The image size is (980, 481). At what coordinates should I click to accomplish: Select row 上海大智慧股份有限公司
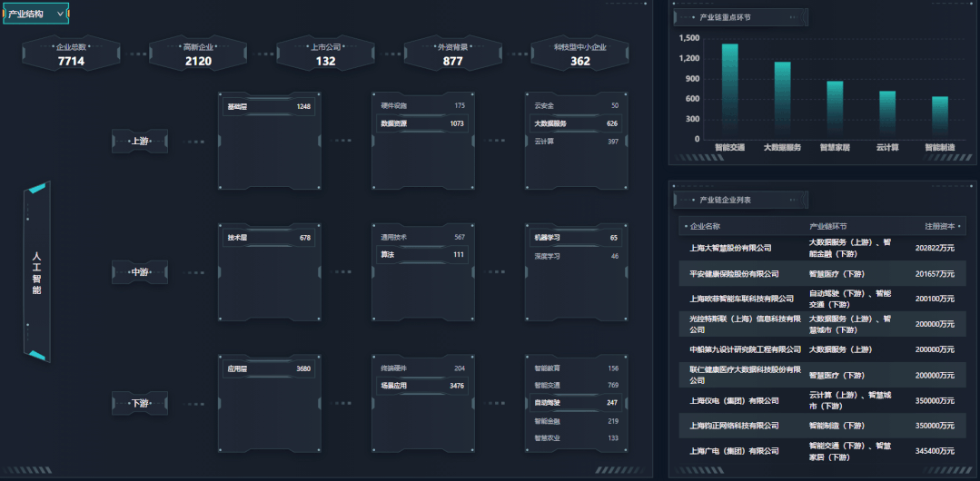coord(823,248)
